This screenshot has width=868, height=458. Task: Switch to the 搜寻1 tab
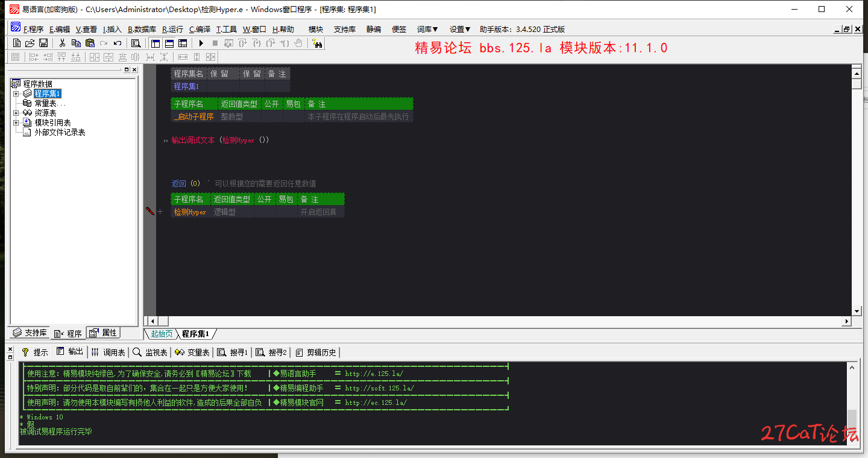coord(232,352)
